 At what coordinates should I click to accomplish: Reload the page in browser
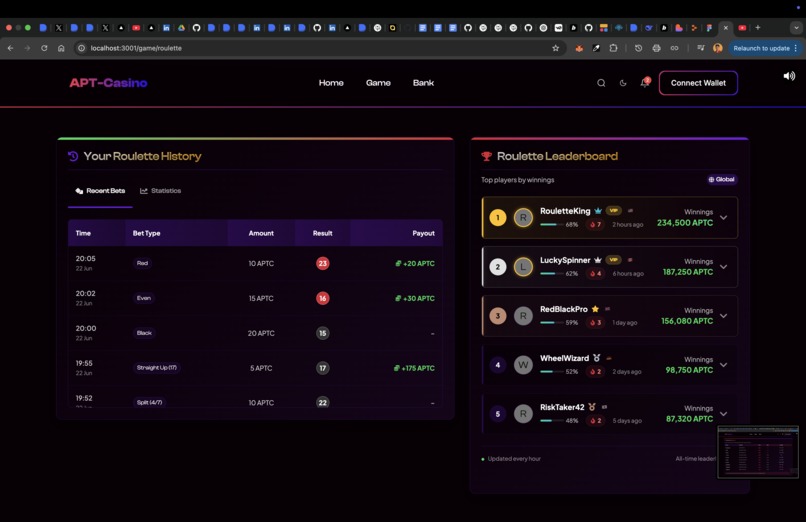coord(44,48)
